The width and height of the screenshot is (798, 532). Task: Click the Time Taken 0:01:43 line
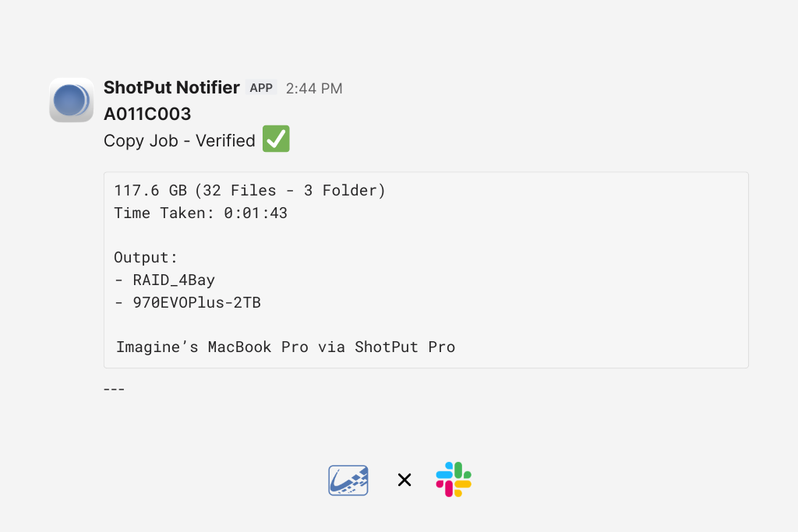[200, 213]
